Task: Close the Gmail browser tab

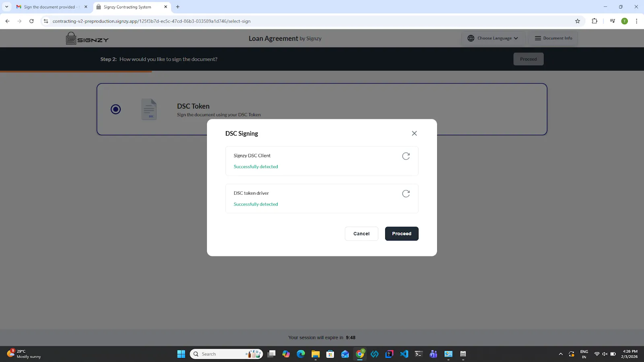Action: [x=86, y=7]
